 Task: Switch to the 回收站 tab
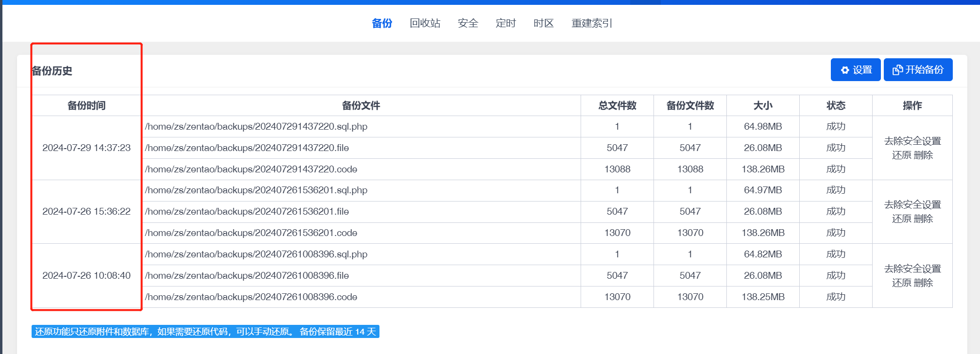pos(425,23)
